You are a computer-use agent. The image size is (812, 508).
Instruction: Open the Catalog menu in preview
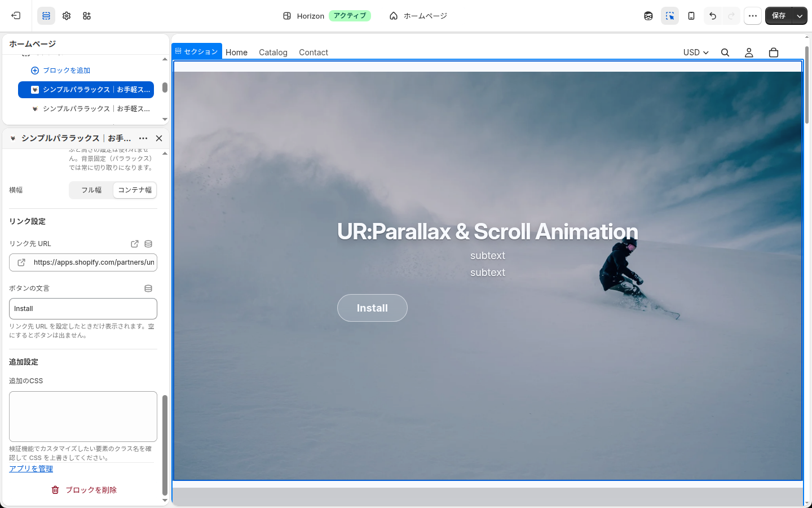pos(273,52)
